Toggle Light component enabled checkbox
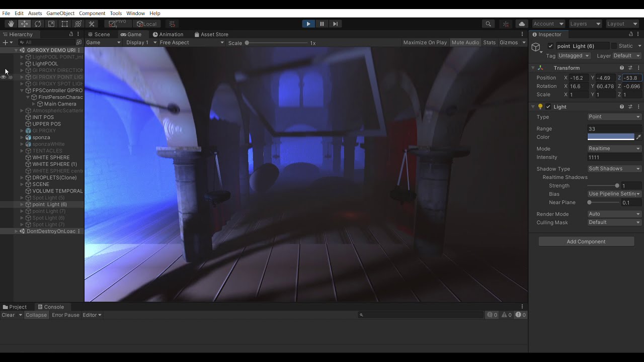 coord(548,107)
